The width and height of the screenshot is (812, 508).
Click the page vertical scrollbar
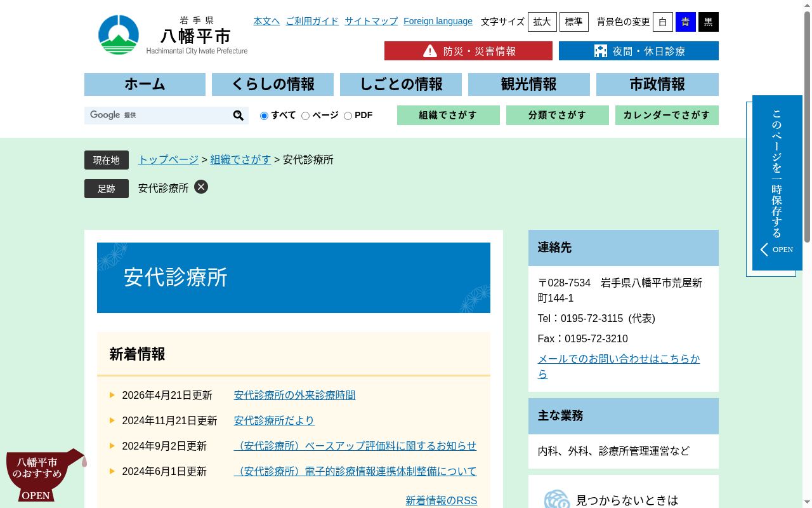tap(807, 127)
